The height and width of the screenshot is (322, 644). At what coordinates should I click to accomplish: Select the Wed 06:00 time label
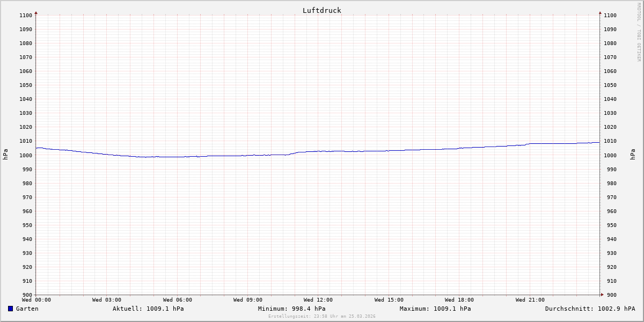point(178,300)
